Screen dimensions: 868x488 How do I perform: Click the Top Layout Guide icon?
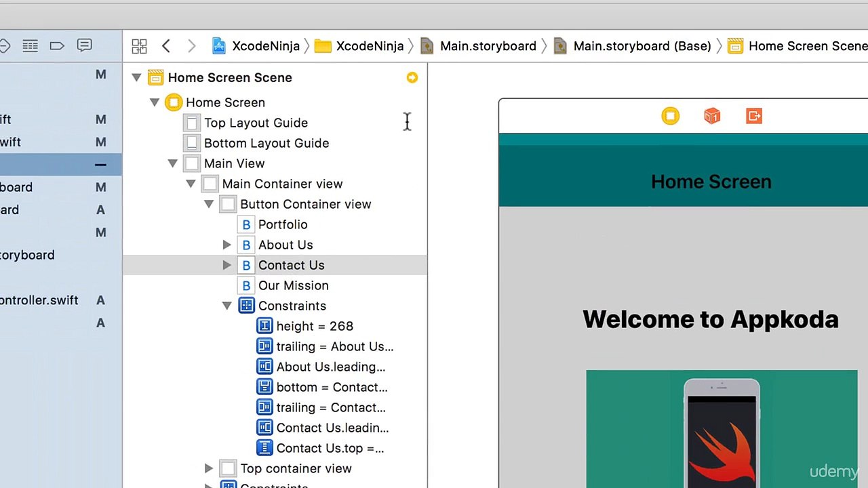[x=192, y=123]
